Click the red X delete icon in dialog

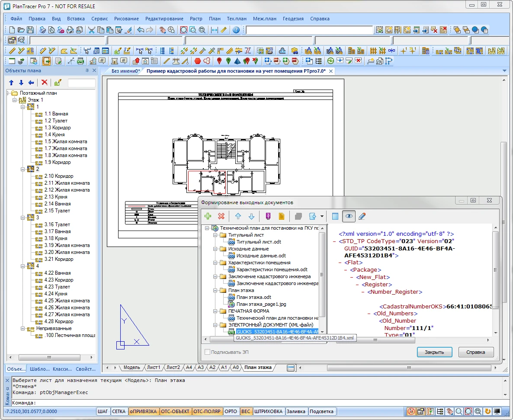[x=221, y=216]
